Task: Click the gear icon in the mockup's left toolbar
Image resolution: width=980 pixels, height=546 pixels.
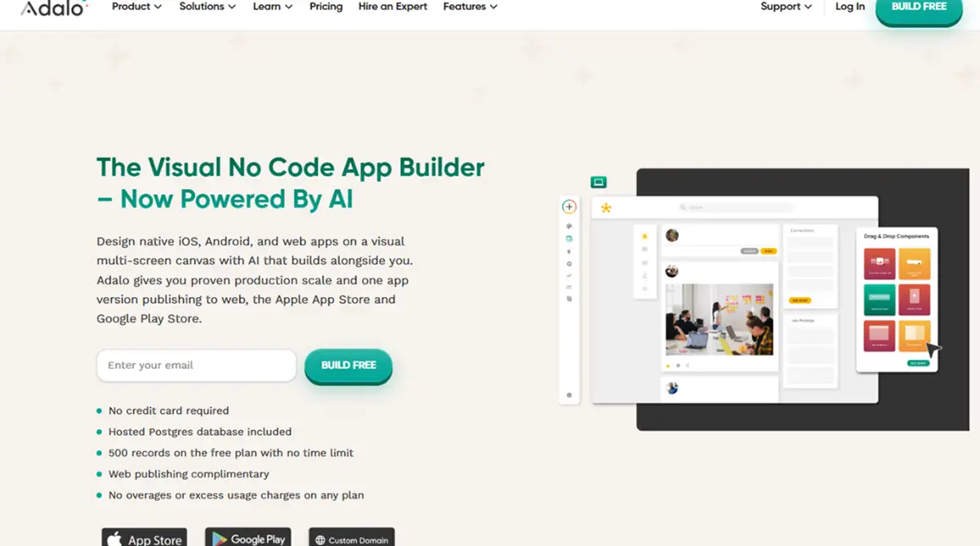Action: pyautogui.click(x=569, y=264)
